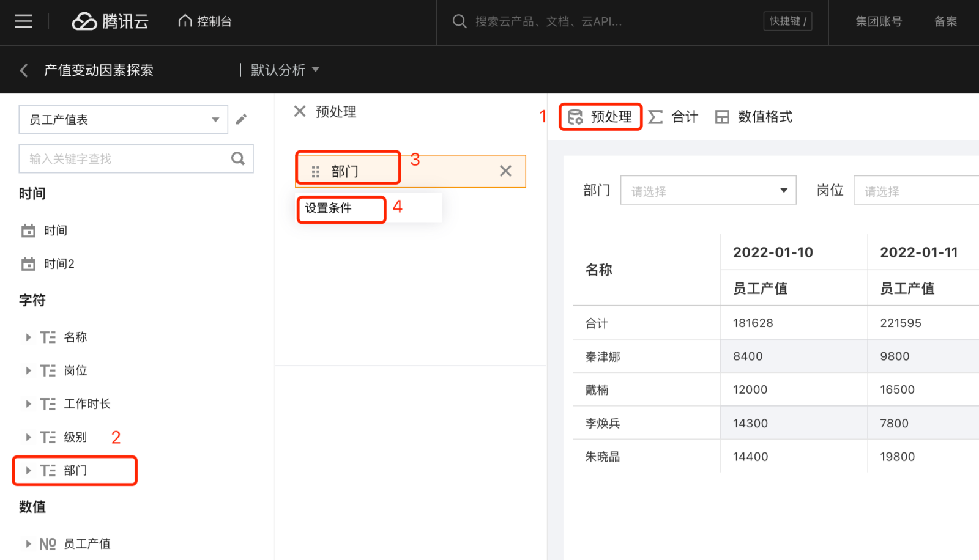Remove the 部门 preprocessing item
The height and width of the screenshot is (560, 979).
click(x=505, y=171)
